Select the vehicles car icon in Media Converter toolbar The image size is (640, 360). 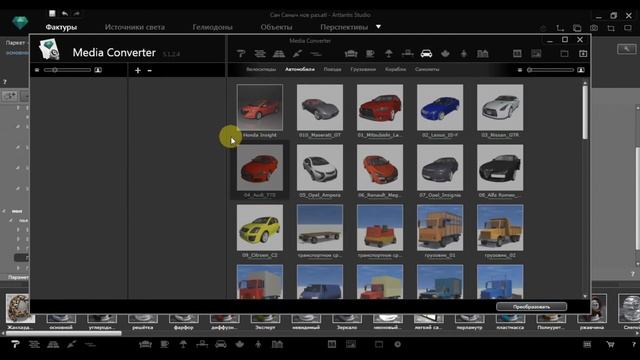tap(426, 53)
